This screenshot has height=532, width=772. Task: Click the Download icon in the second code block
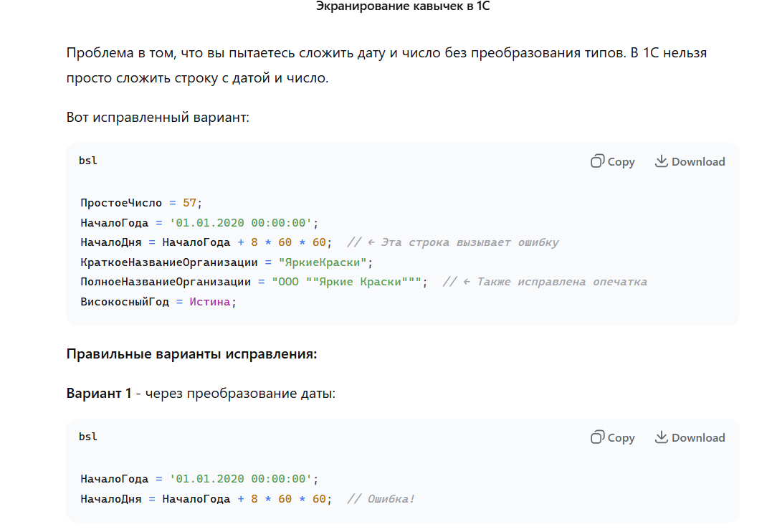click(661, 437)
